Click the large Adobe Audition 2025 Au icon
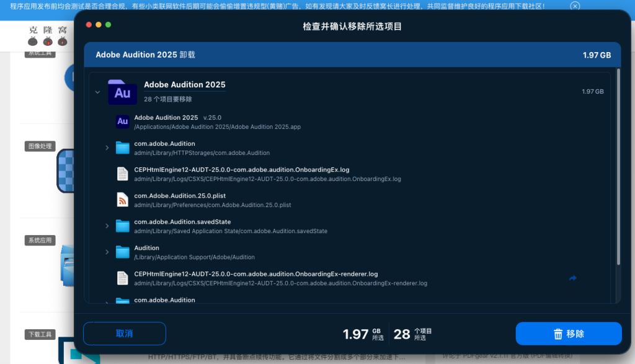 (122, 92)
